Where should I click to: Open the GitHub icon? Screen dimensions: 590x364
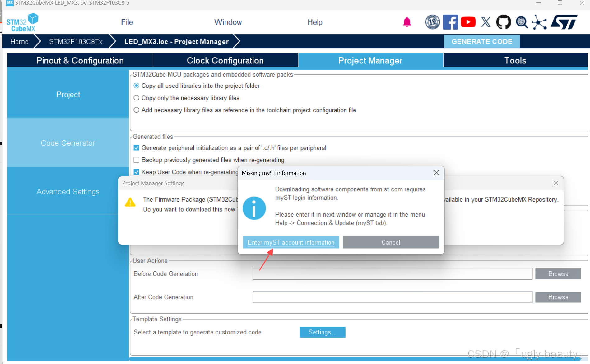point(503,22)
